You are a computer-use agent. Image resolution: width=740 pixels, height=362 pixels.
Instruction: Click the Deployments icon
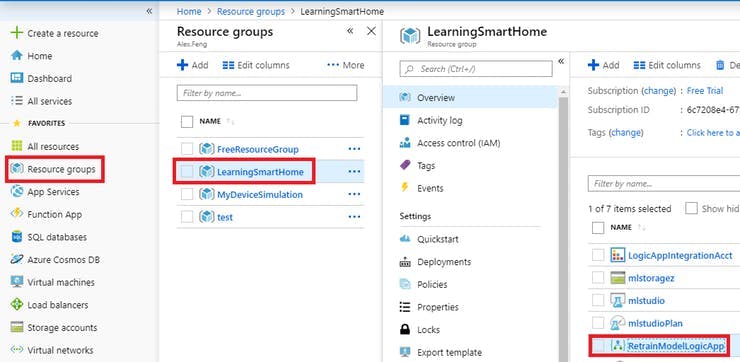click(405, 262)
